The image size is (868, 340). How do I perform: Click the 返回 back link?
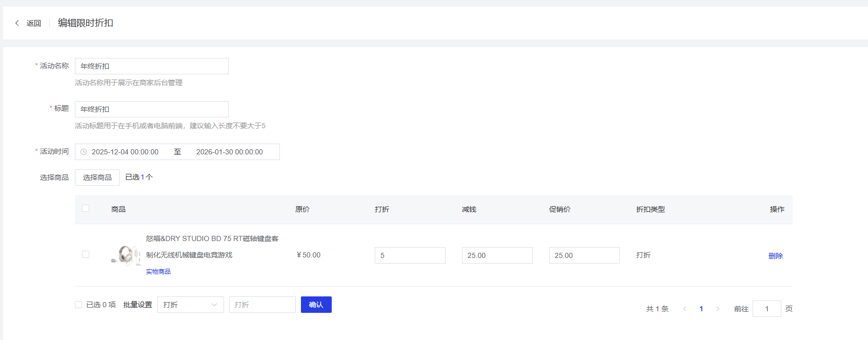(x=34, y=23)
